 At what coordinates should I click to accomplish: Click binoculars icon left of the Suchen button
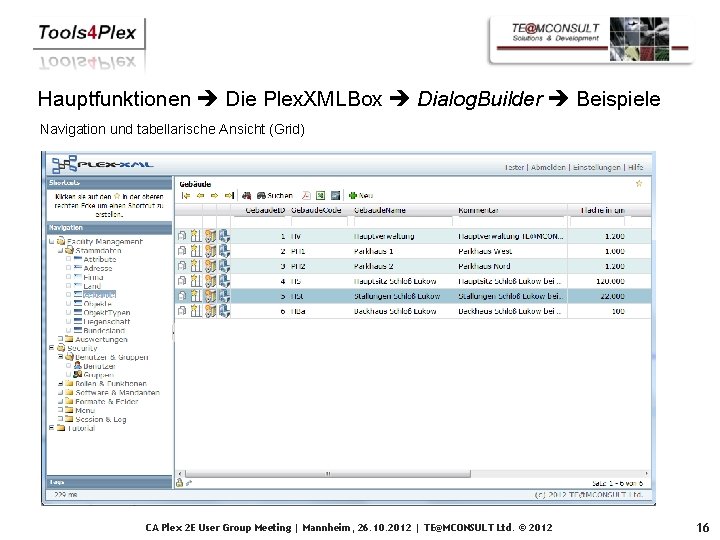pos(247,196)
